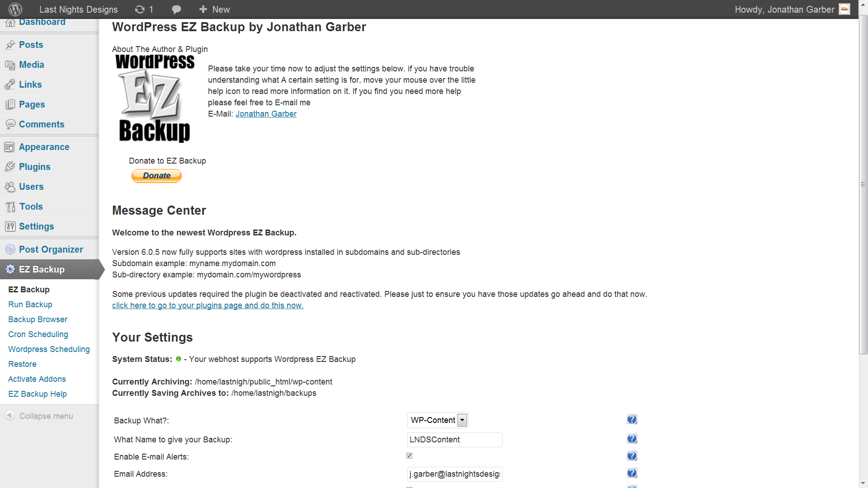Click the vertical page scrollbar
868x488 pixels.
(863, 185)
